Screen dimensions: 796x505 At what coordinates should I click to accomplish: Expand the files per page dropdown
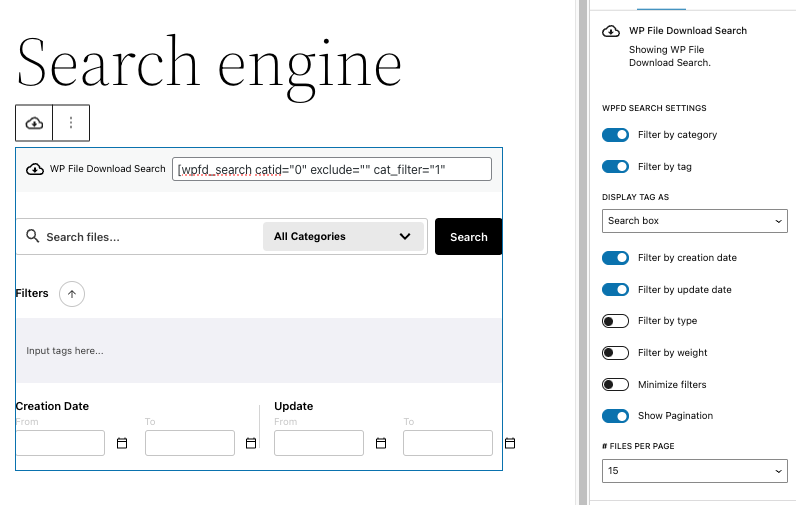click(695, 470)
